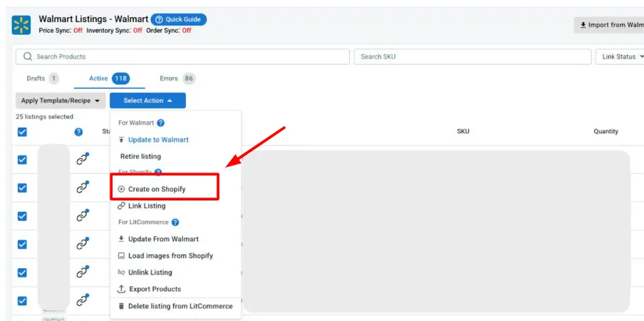Uncheck the third listing row checkbox
This screenshot has width=644, height=321.
pos(22,216)
